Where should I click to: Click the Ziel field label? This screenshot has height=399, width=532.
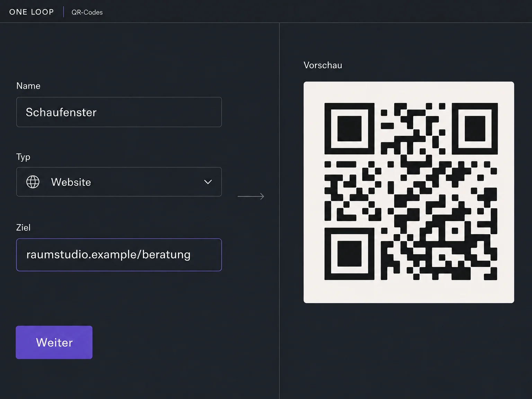(23, 228)
